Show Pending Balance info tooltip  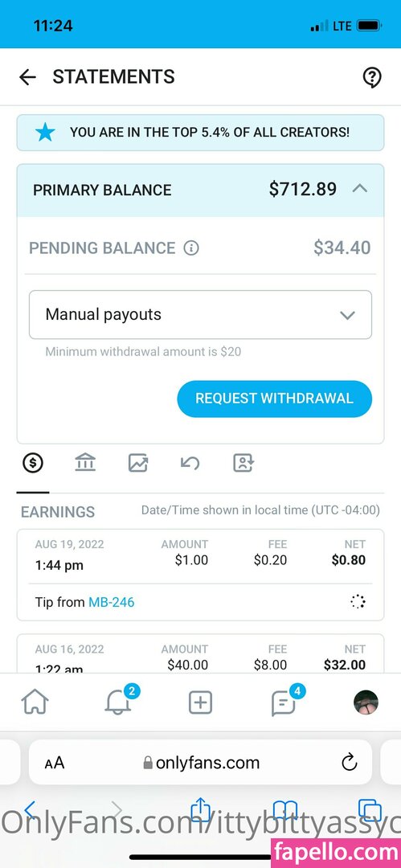click(191, 248)
